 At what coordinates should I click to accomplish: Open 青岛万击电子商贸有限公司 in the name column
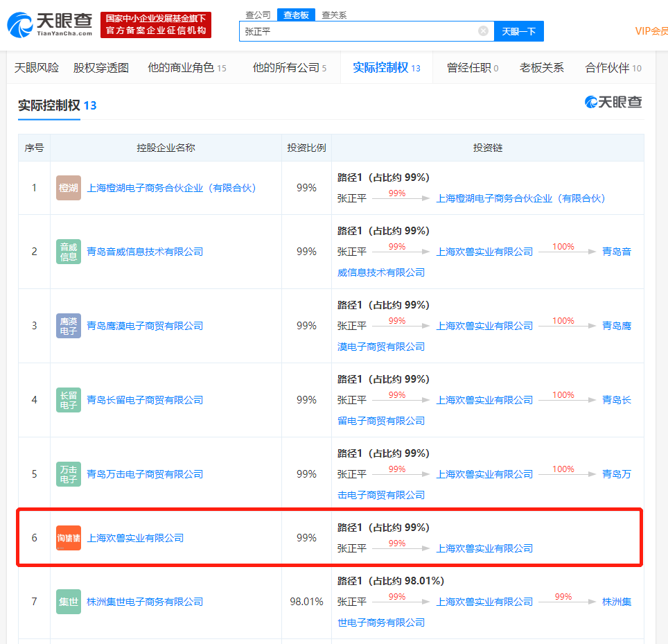(145, 474)
